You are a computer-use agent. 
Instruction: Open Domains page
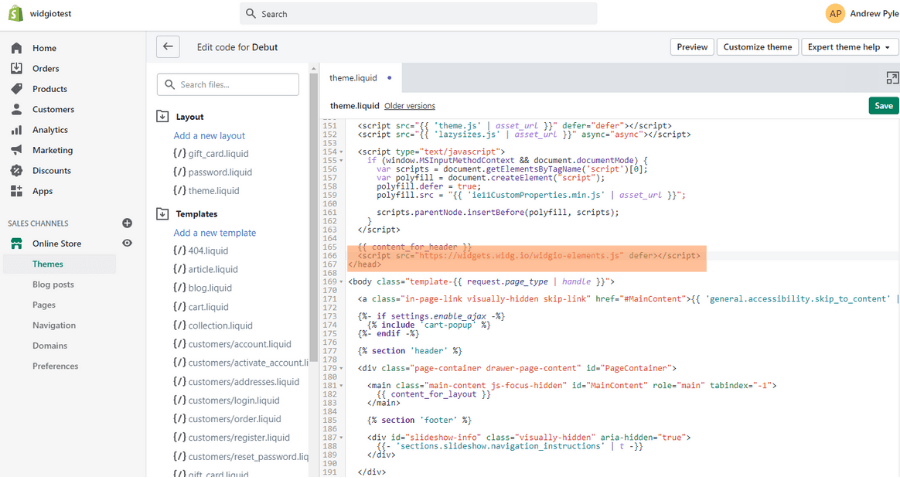pyautogui.click(x=49, y=345)
